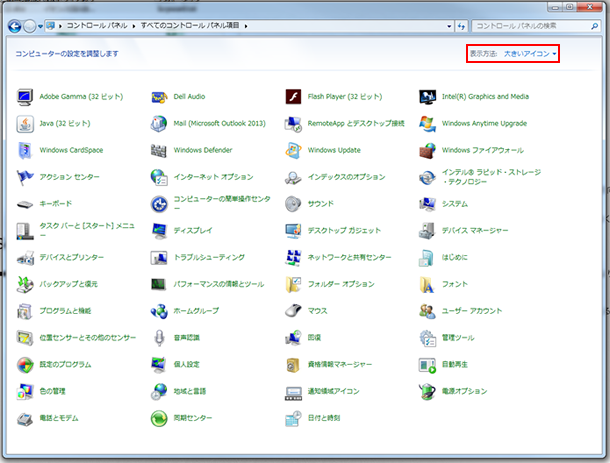The height and width of the screenshot is (463, 610).
Task: Expand the address bar history dropdown arrow
Action: pos(449,26)
